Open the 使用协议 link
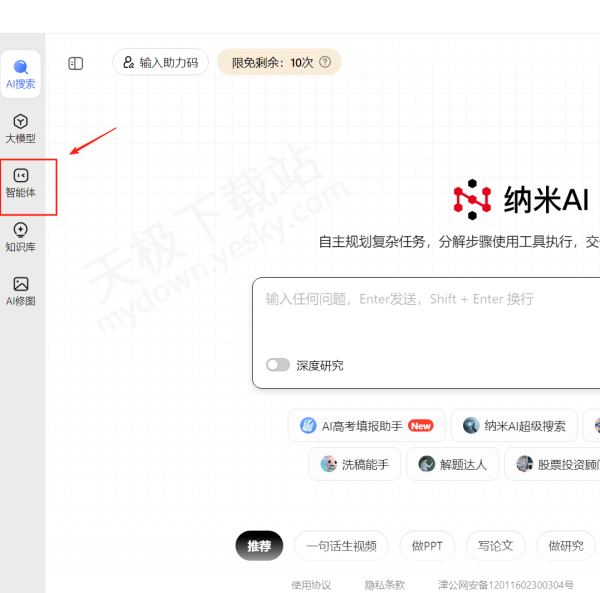 click(x=311, y=584)
